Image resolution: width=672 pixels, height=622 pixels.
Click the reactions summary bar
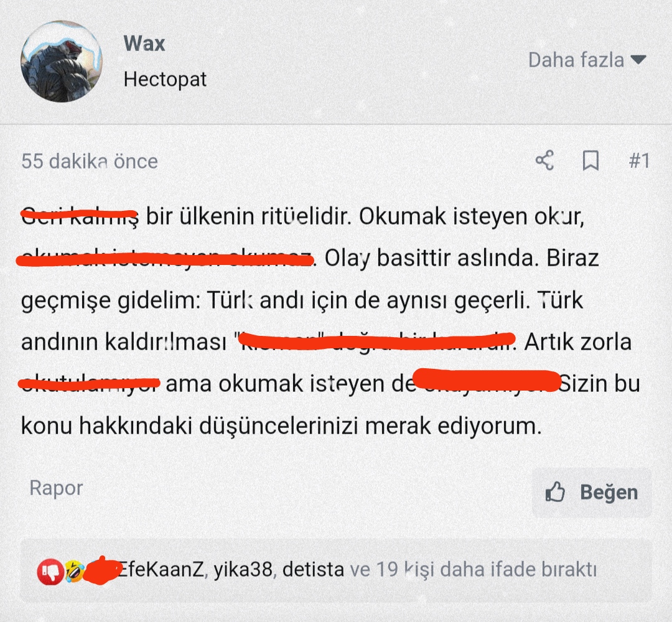(x=336, y=570)
